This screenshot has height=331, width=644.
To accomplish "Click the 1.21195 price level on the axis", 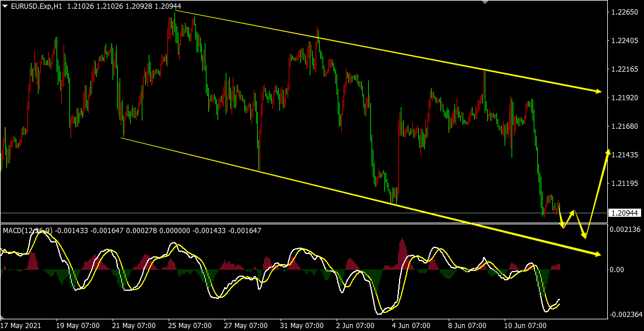I will [x=624, y=183].
